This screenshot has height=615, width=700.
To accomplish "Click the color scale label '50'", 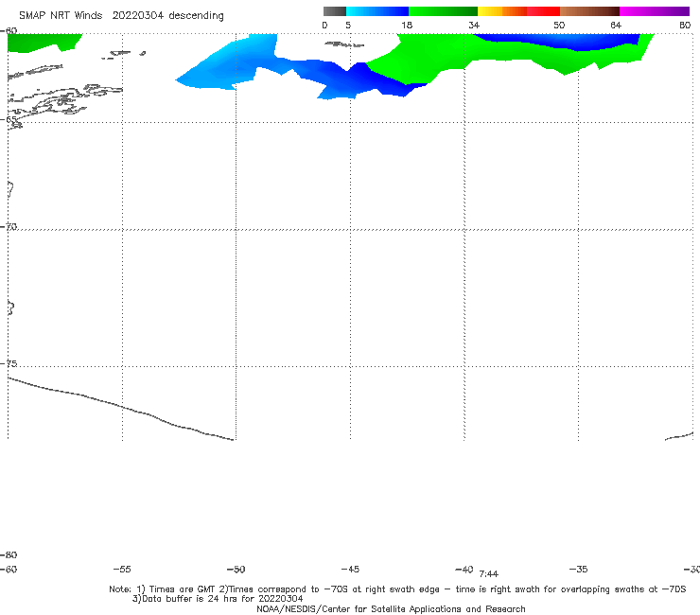I will pos(559,25).
